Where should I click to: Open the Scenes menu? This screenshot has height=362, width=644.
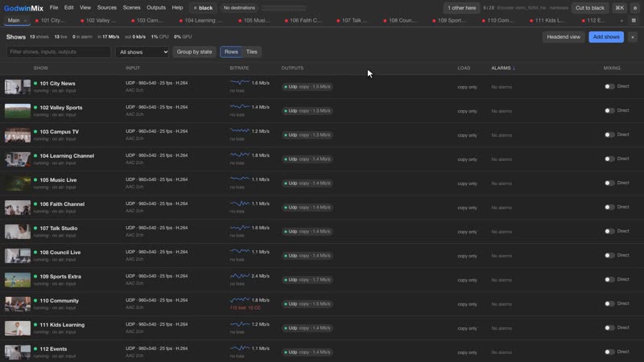[x=131, y=8]
